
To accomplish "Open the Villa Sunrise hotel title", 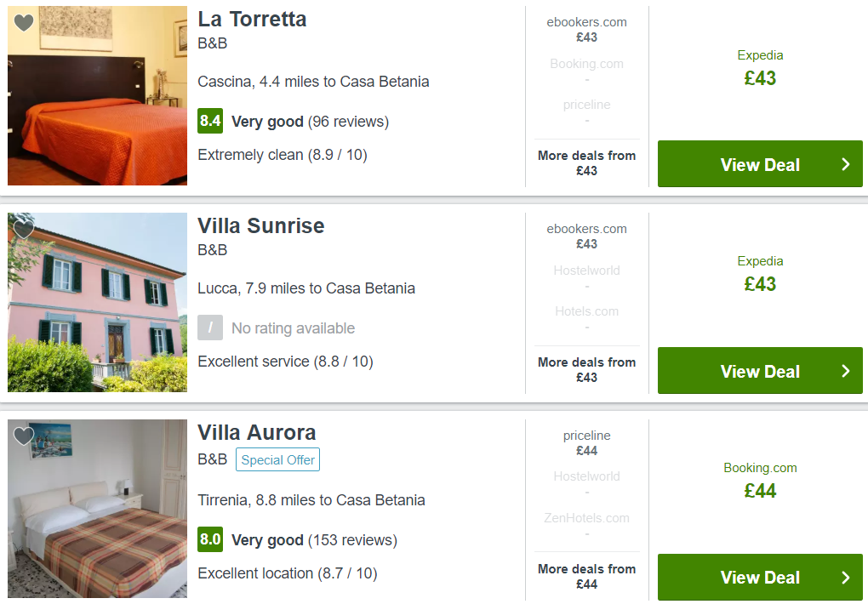I will coord(260,226).
